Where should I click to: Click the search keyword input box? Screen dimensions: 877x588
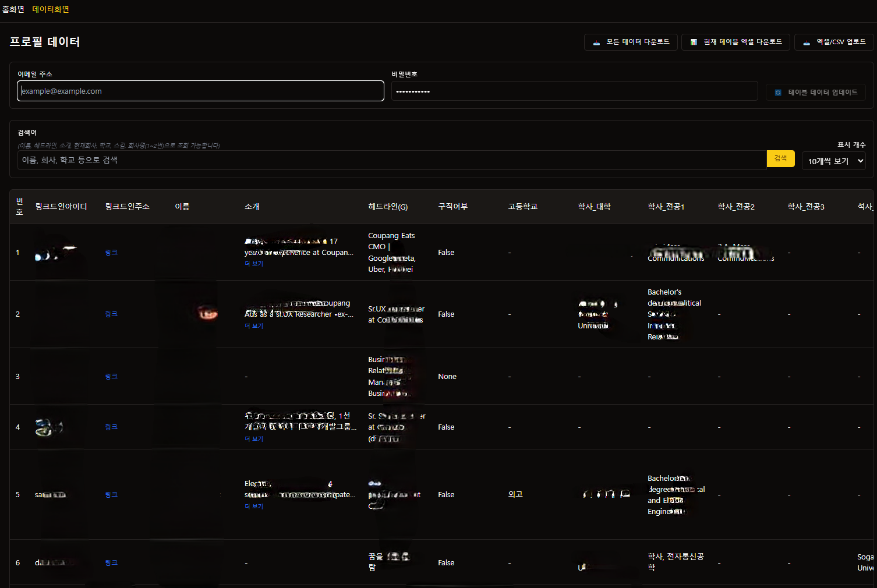(391, 160)
